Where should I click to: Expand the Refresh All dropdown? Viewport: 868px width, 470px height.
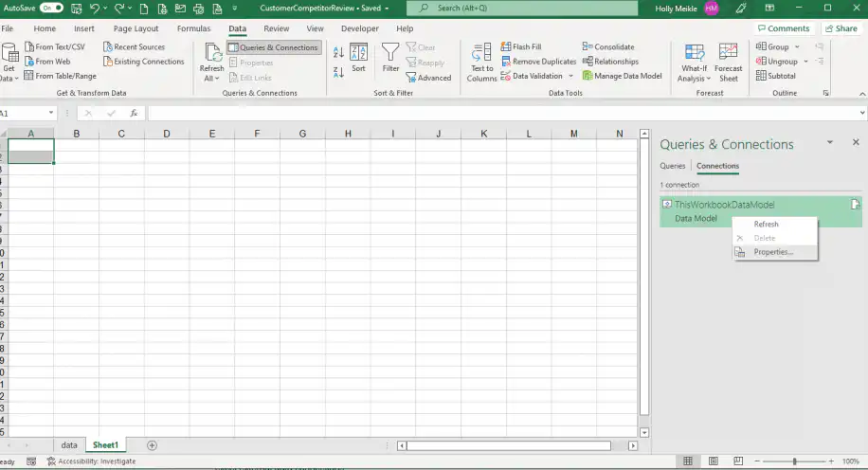click(x=211, y=74)
